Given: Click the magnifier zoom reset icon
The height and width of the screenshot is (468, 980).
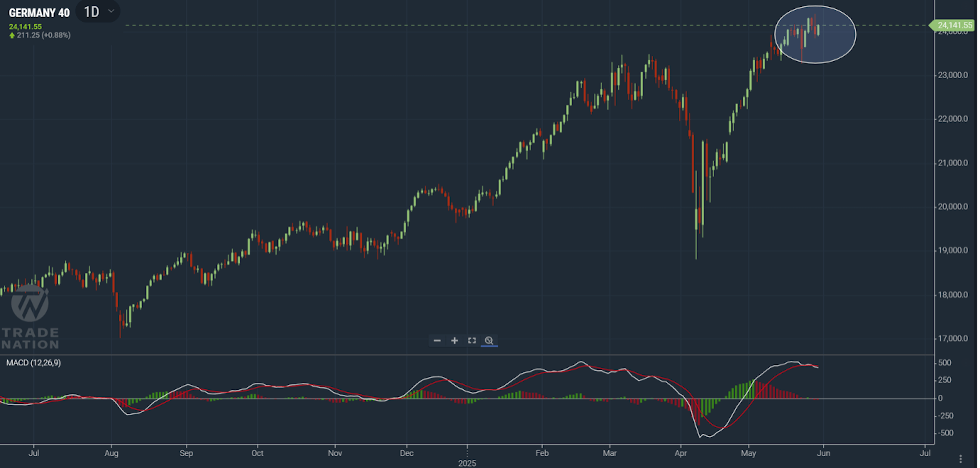Looking at the screenshot, I should 489,341.
